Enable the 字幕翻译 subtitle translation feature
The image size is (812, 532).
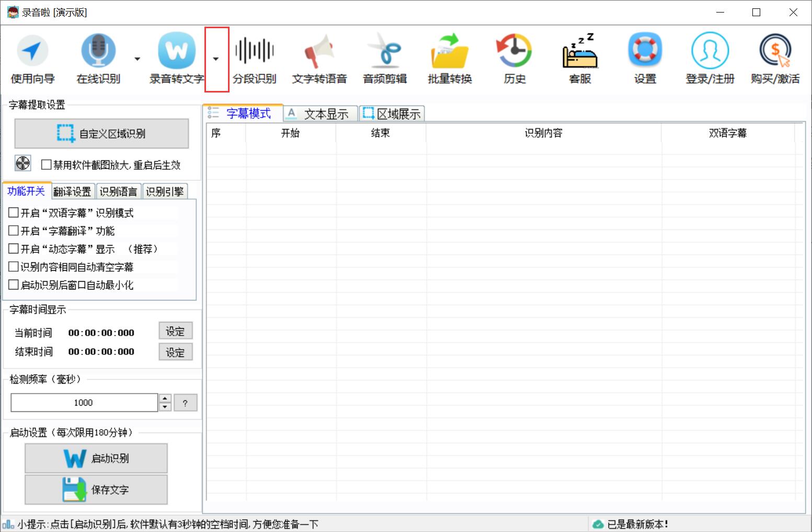14,230
